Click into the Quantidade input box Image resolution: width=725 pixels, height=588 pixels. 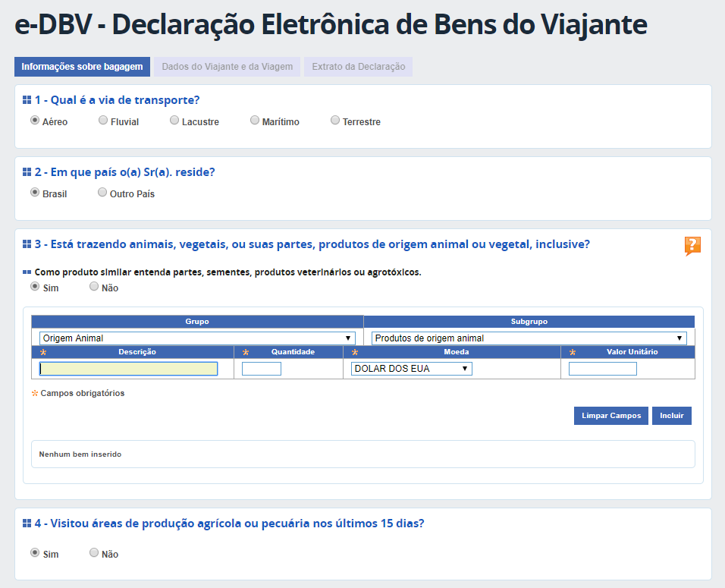262,369
